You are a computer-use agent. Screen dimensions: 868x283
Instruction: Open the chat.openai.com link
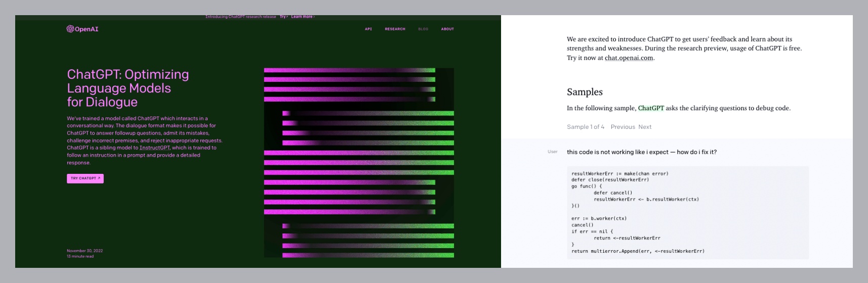629,58
